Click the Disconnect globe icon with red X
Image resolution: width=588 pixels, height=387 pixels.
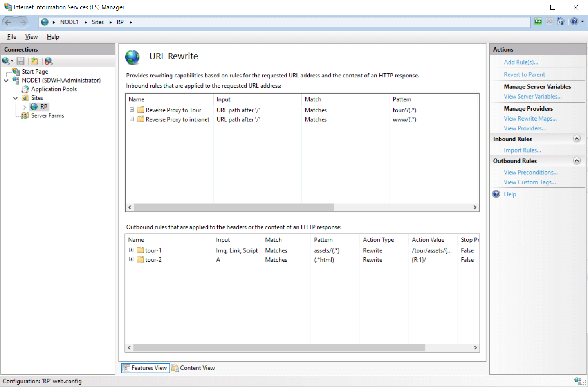tap(49, 61)
